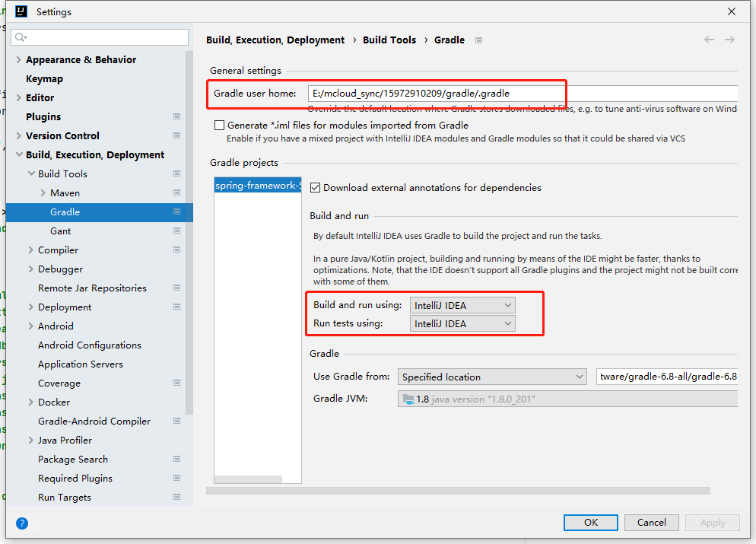Click the help question mark icon
This screenshot has height=544, width=756.
click(22, 523)
